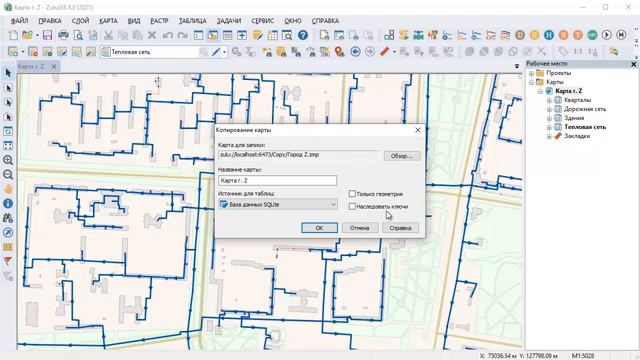Select 'Тепловая сеть' in the workspace tree

(x=585, y=127)
